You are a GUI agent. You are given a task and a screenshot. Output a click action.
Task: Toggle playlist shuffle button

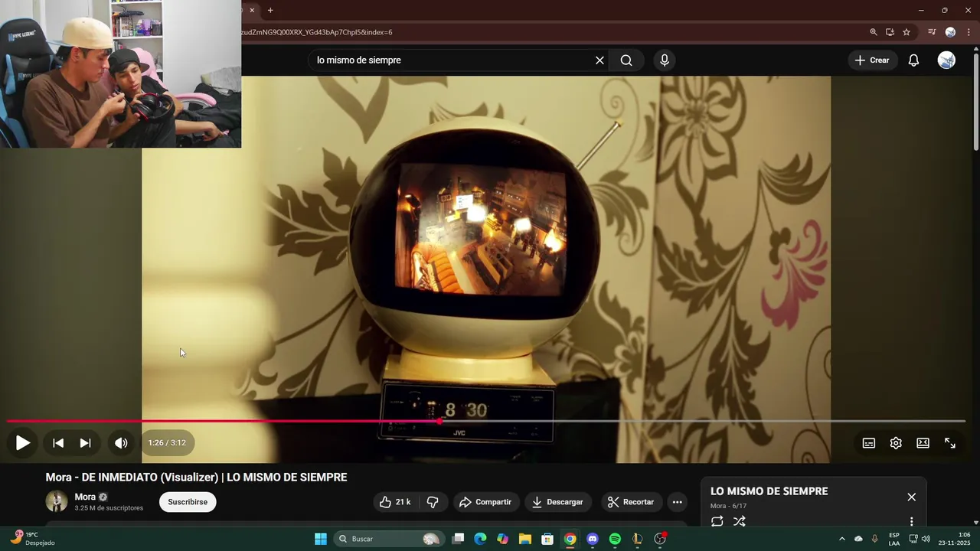[739, 521]
